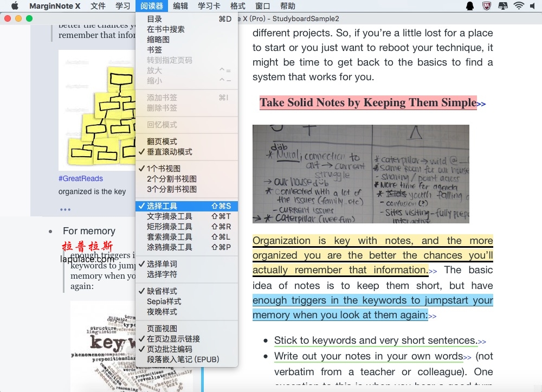Click the QQ penguin menu bar icon

[x=469, y=6]
